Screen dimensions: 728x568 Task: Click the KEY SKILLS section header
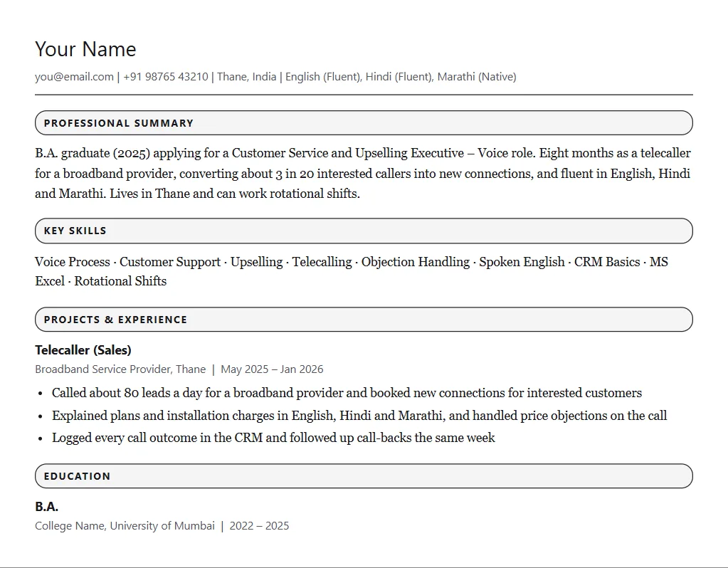364,231
